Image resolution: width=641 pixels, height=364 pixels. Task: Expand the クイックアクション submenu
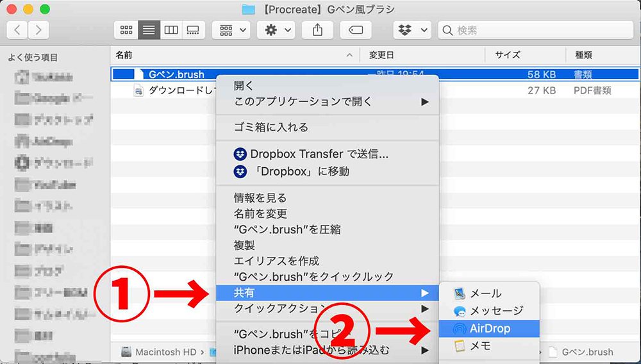coord(327,308)
